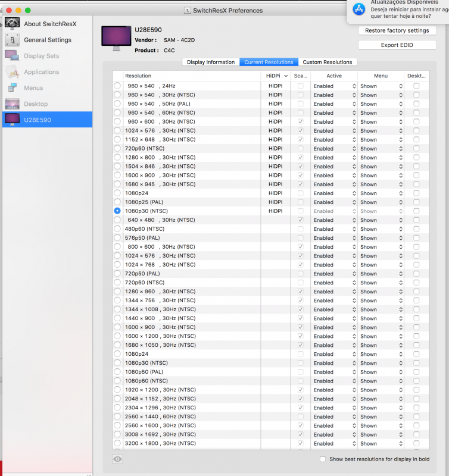Open the About SwitchResX icon

12,24
